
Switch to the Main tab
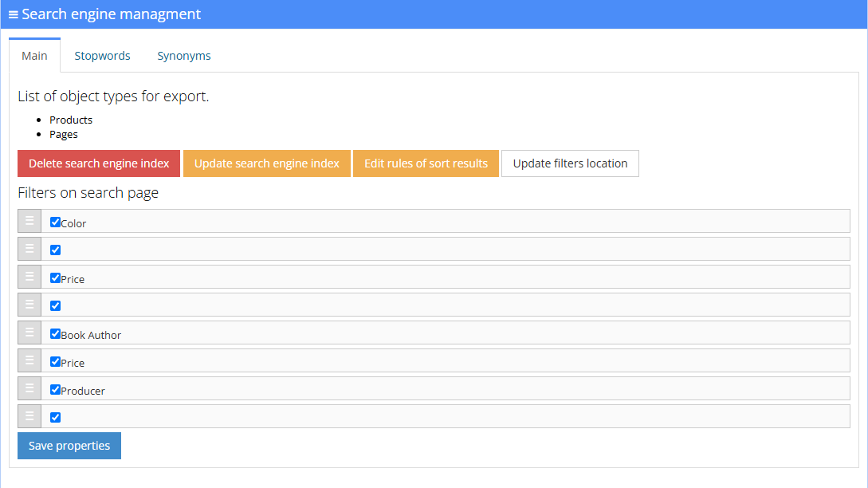pyautogui.click(x=34, y=55)
